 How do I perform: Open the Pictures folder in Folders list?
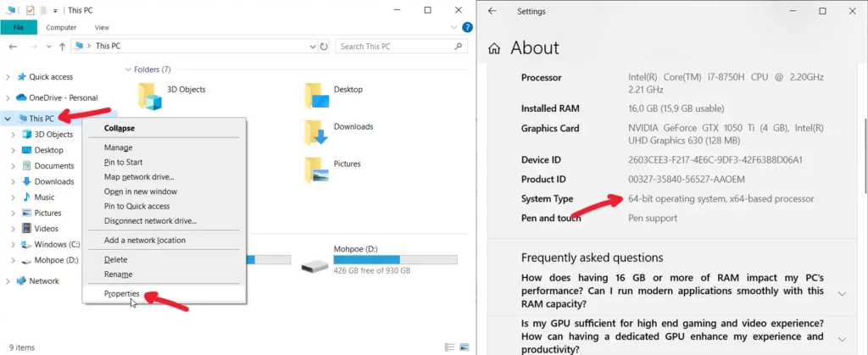click(317, 169)
